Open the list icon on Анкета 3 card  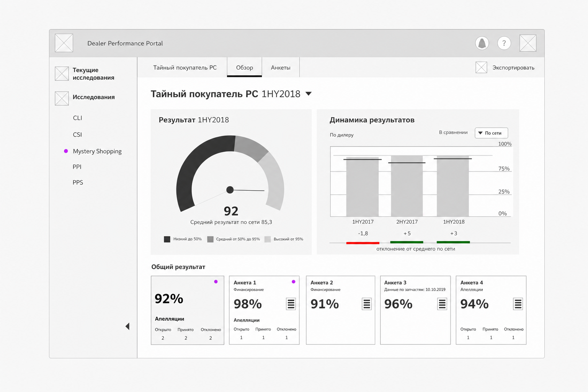point(442,304)
